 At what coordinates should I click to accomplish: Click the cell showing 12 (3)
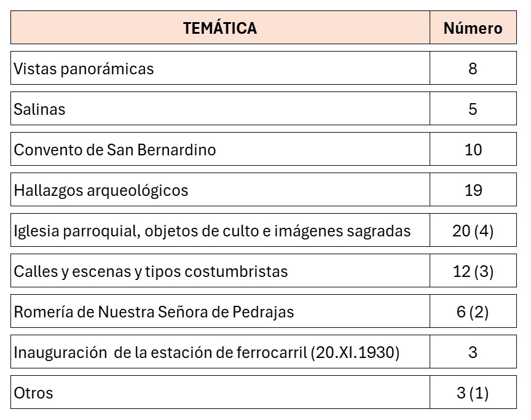tap(473, 271)
